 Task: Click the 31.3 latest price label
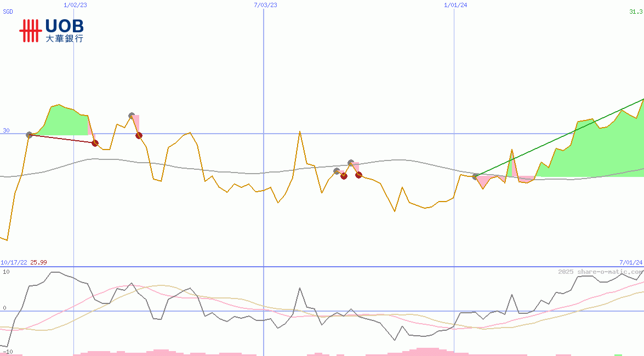pyautogui.click(x=635, y=12)
